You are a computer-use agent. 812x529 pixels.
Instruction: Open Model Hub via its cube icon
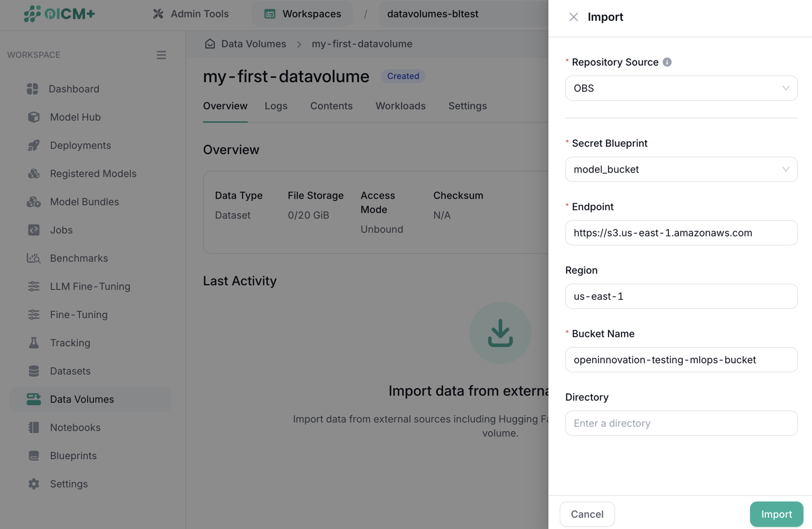[x=34, y=117]
